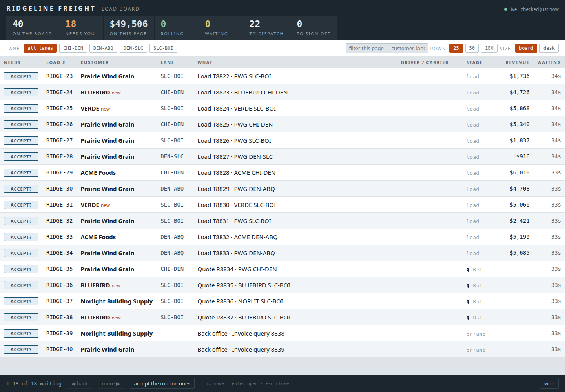Screen dimensions: 565x392
Task: Open the wire panel
Action: tap(549, 383)
